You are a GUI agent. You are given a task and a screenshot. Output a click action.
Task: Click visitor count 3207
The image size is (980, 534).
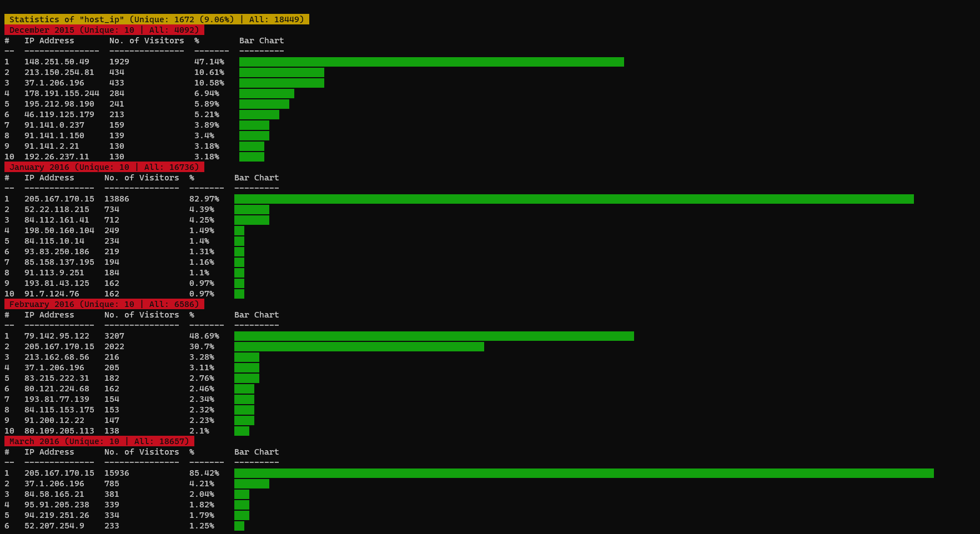pos(114,336)
